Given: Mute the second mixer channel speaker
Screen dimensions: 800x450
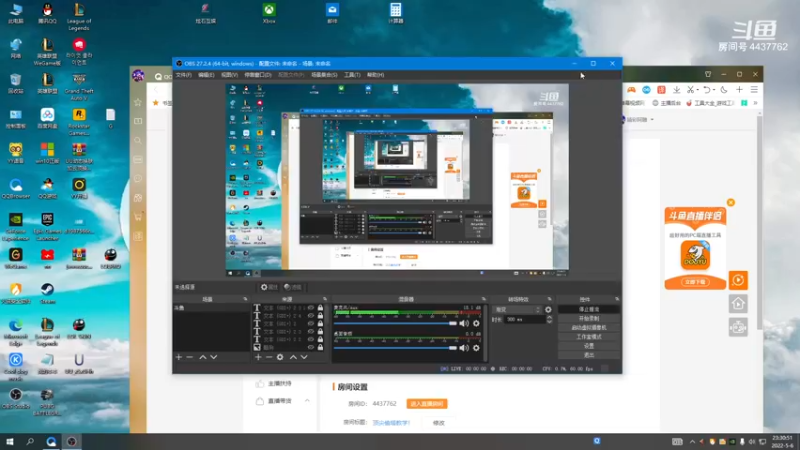Looking at the screenshot, I should pyautogui.click(x=464, y=348).
